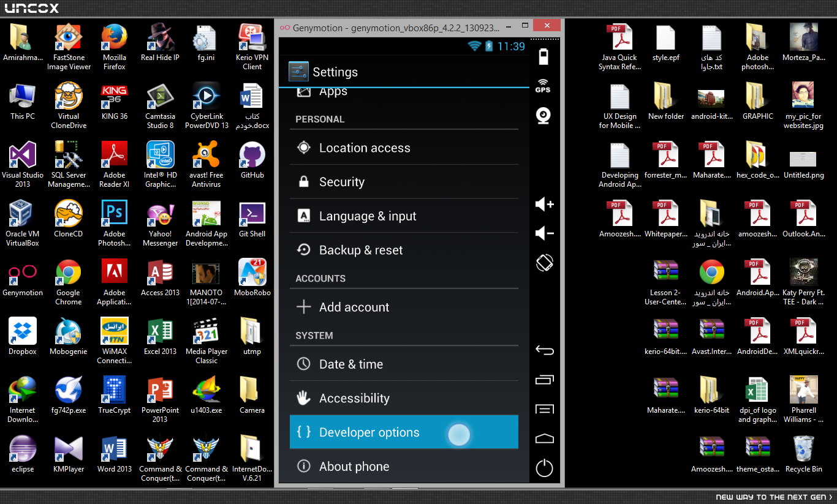837x504 pixels.
Task: Select the Recycle Bin on the desktop
Action: tap(804, 454)
